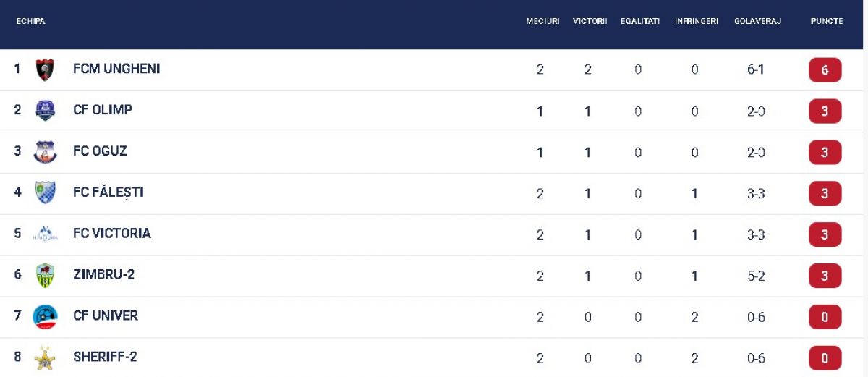Click the red 6 points badge
The height and width of the screenshot is (377, 868).
(825, 70)
